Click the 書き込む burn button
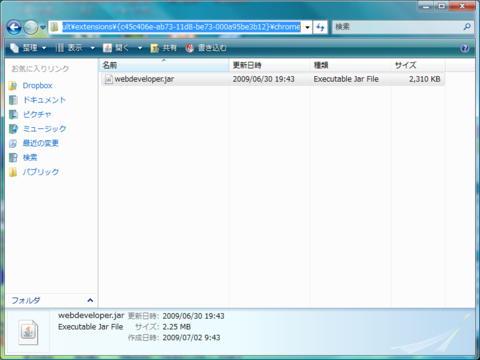The width and height of the screenshot is (480, 360). pyautogui.click(x=206, y=48)
